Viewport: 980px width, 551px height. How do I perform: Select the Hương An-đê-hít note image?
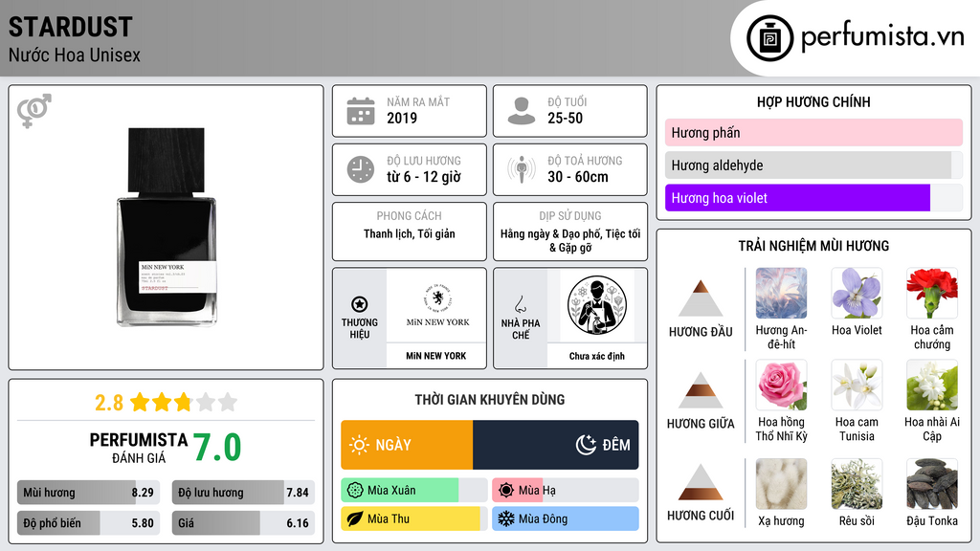[781, 294]
